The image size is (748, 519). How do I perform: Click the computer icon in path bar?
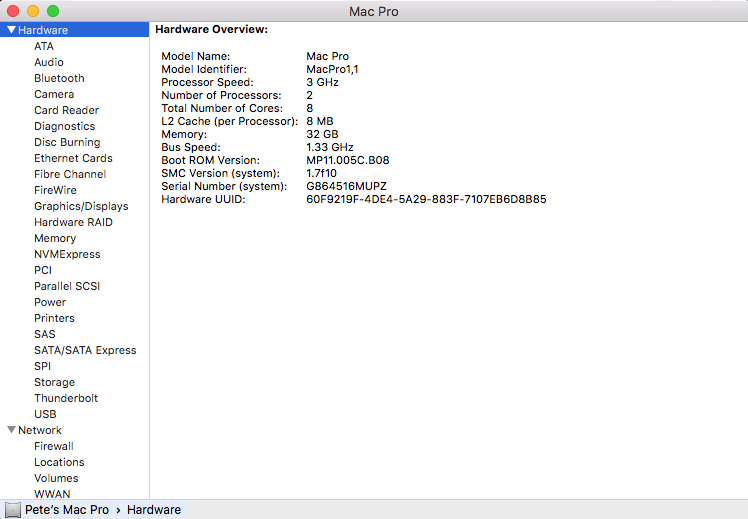coord(13,509)
